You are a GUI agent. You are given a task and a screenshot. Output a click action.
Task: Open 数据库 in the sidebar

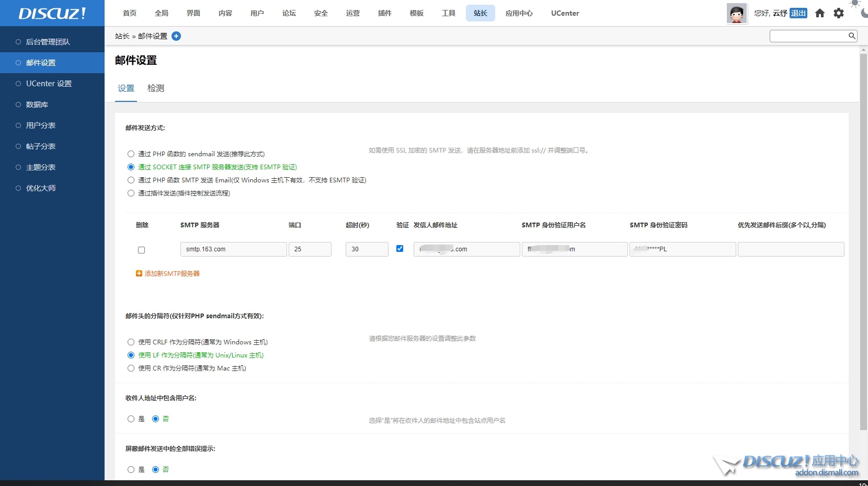coord(37,104)
